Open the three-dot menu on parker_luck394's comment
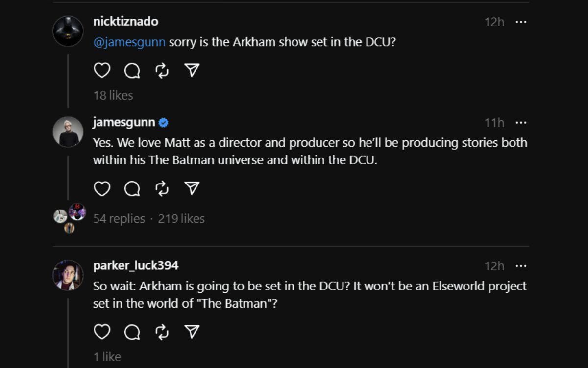The image size is (588, 368). [x=522, y=265]
